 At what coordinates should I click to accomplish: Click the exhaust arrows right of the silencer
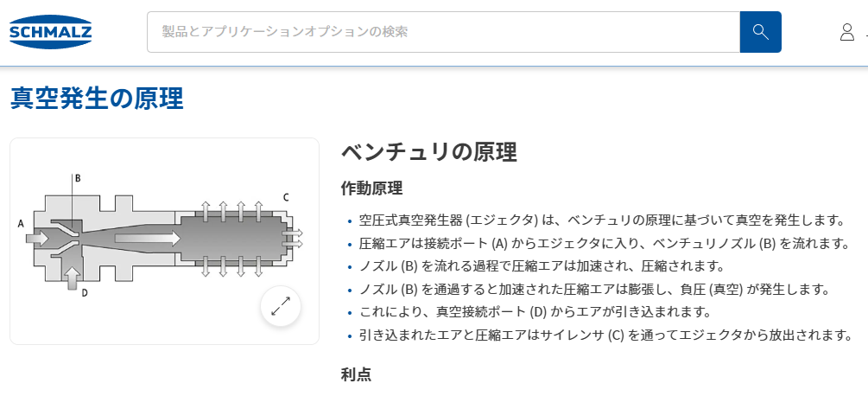[292, 238]
